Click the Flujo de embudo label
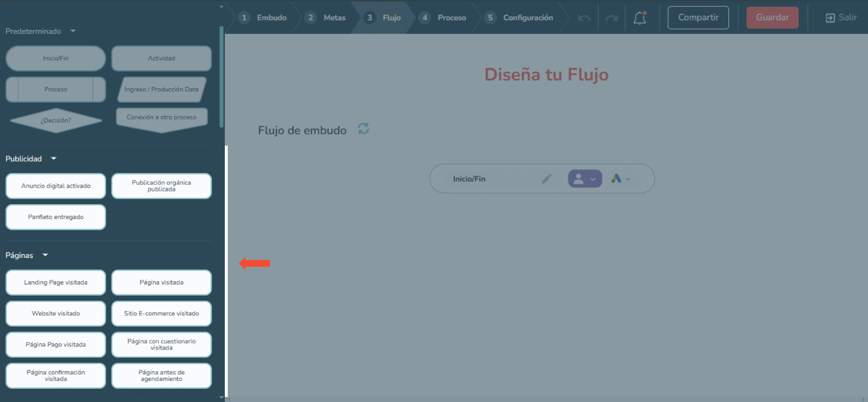868x402 pixels. point(302,130)
